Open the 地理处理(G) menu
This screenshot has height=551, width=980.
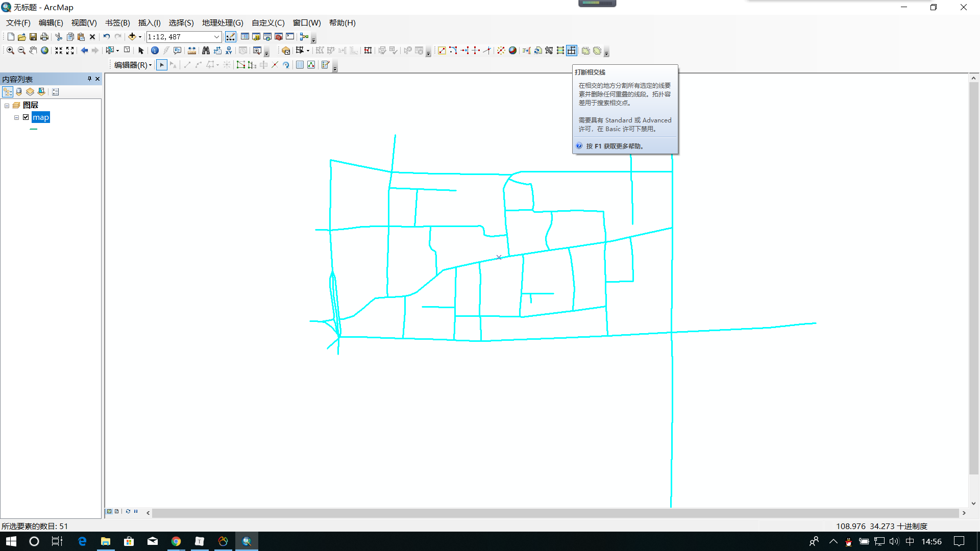pyautogui.click(x=223, y=23)
